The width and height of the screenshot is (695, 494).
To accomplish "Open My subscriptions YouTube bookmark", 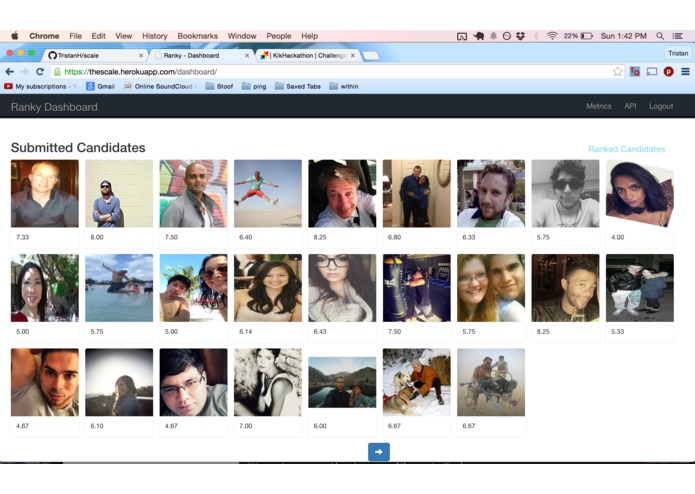I will (x=40, y=86).
